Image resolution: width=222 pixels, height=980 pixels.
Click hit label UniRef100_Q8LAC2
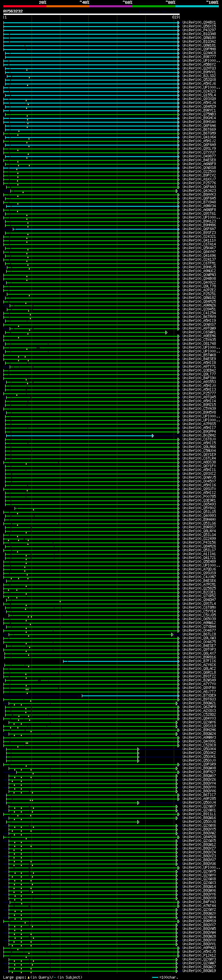(x=199, y=669)
